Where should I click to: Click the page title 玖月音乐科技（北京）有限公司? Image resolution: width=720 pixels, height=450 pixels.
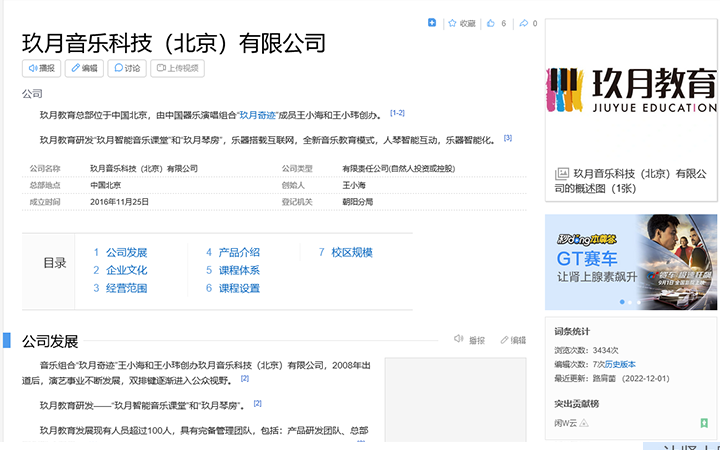174,43
